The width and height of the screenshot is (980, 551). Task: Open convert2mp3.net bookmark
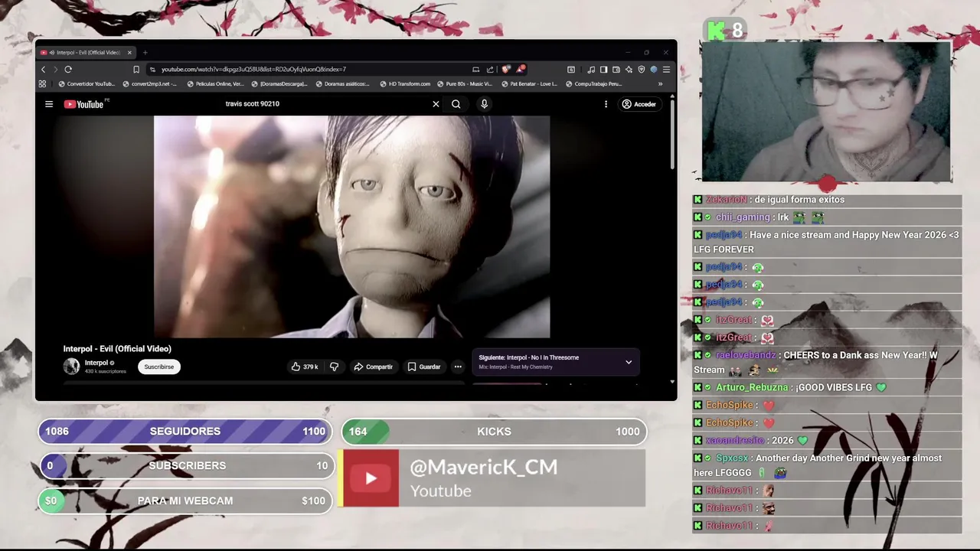pos(149,84)
